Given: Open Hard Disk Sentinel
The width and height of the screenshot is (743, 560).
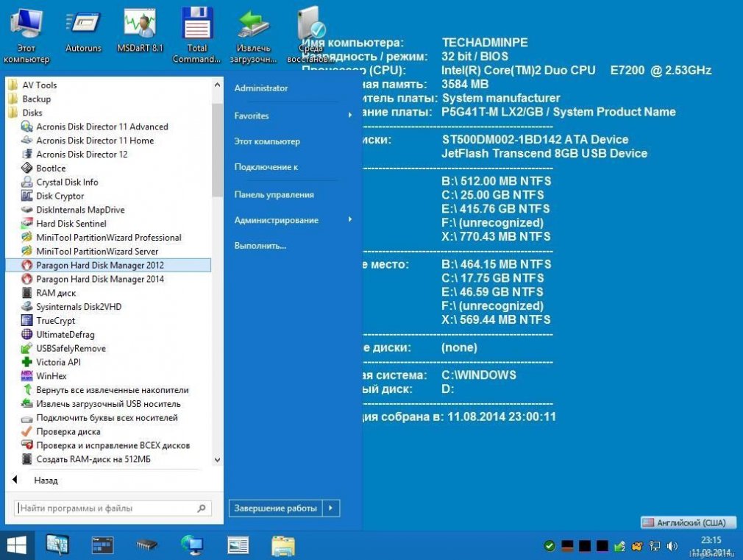Looking at the screenshot, I should click(x=71, y=223).
